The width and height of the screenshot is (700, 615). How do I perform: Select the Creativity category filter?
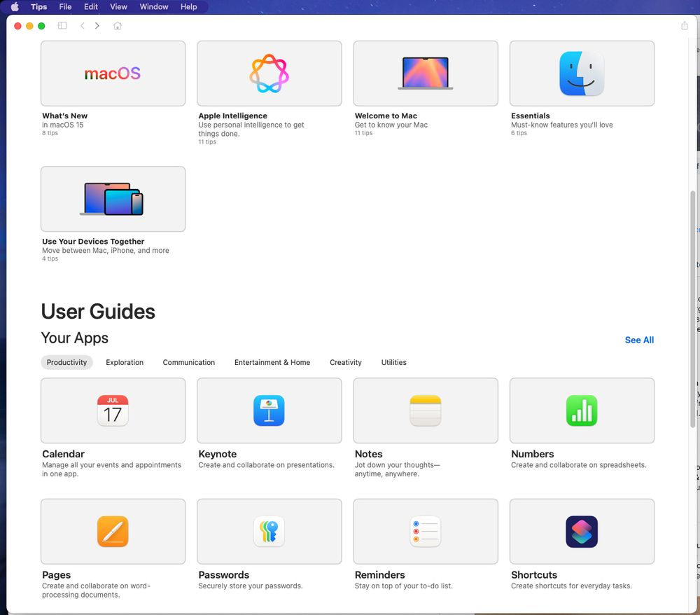pyautogui.click(x=345, y=362)
